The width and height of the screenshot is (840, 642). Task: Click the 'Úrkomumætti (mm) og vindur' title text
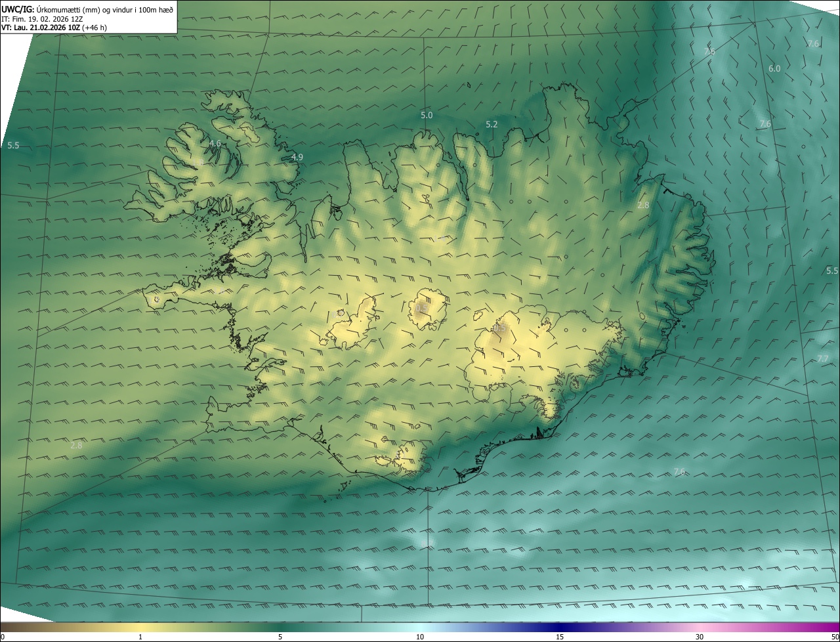106,10
